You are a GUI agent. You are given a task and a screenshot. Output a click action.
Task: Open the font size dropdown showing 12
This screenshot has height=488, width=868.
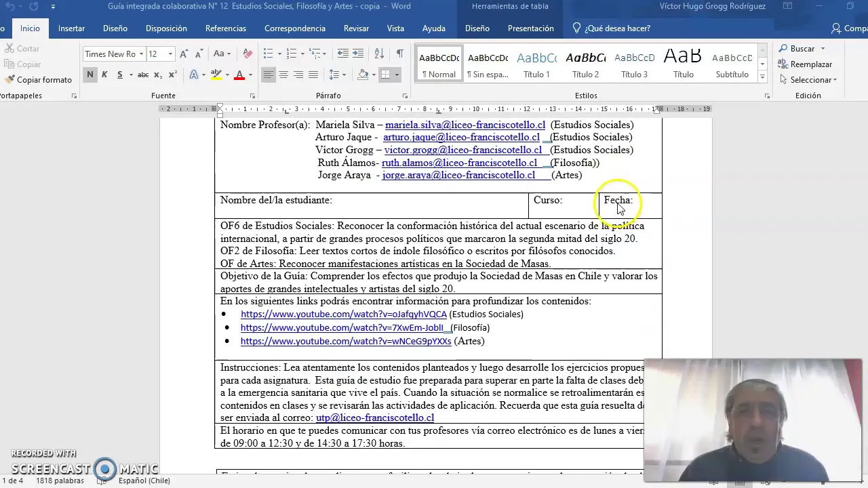pos(170,54)
